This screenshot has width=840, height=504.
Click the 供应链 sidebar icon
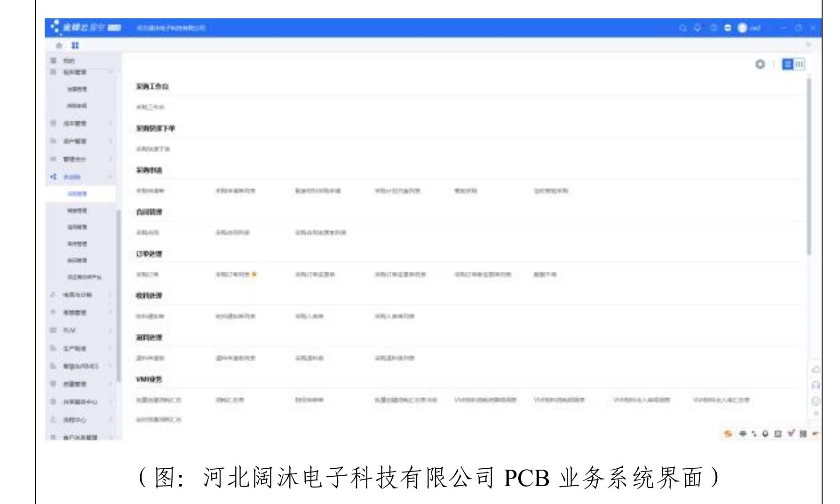tap(53, 177)
